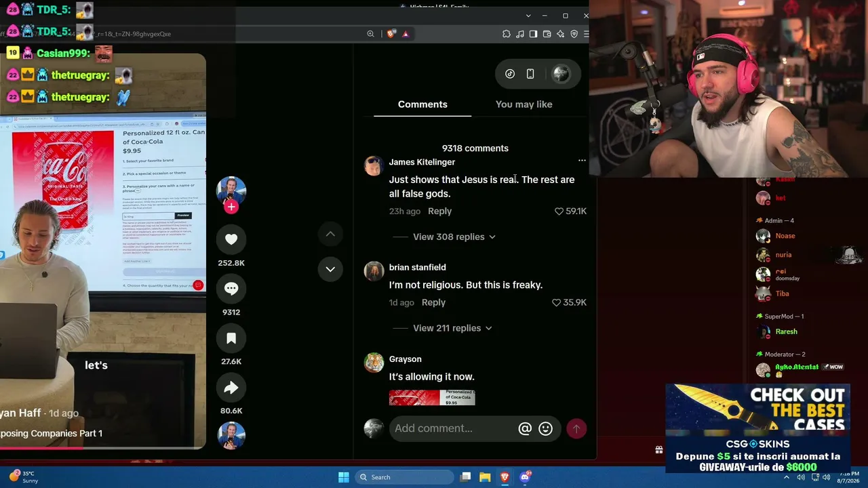Open the browser hamburger menu
The width and height of the screenshot is (868, 488).
(587, 34)
